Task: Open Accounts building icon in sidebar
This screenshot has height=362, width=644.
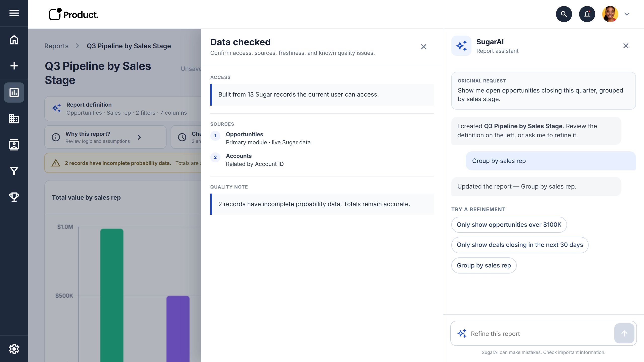Action: [14, 118]
